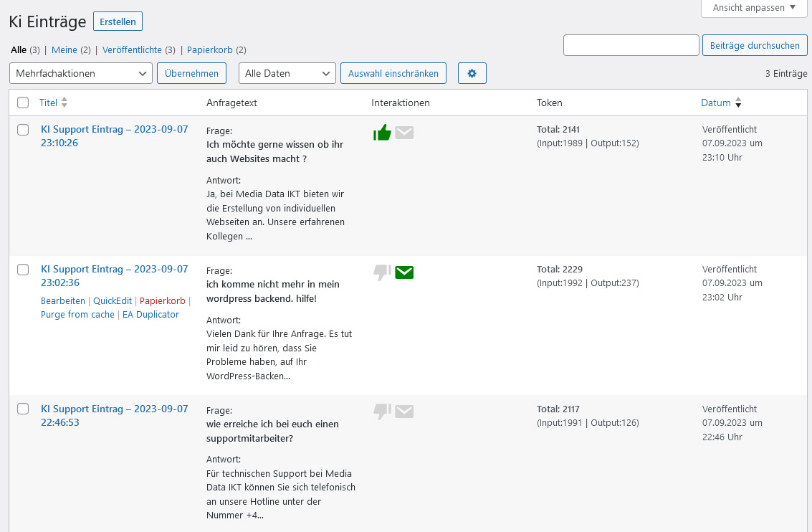Click the Anfragetext column header

coord(231,103)
